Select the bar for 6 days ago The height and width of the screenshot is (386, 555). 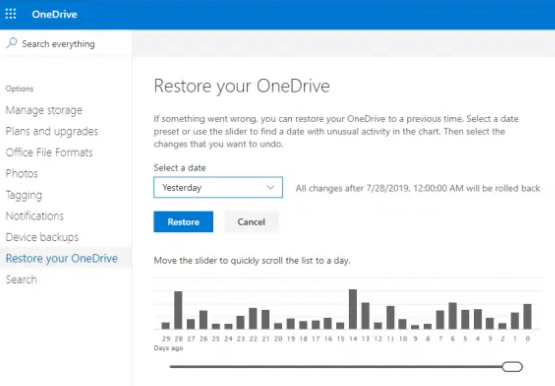(453, 316)
